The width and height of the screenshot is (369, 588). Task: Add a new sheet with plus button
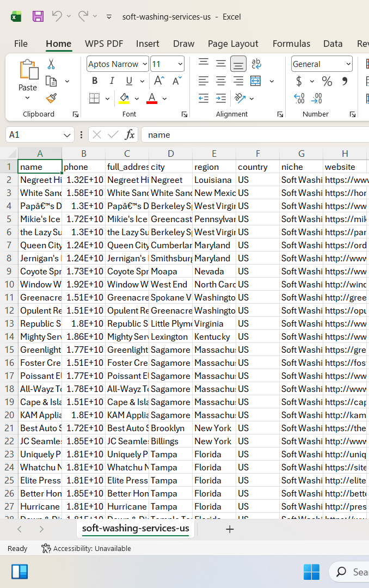pos(230,529)
